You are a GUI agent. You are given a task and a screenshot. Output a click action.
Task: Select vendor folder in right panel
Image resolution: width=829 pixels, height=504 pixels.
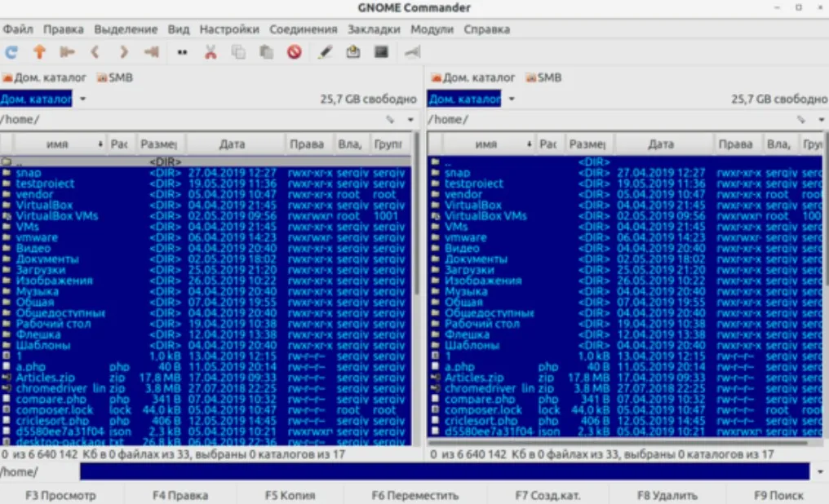(627, 194)
